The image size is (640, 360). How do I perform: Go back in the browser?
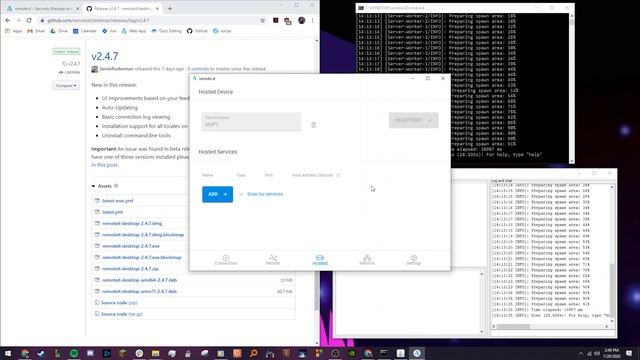click(x=8, y=20)
